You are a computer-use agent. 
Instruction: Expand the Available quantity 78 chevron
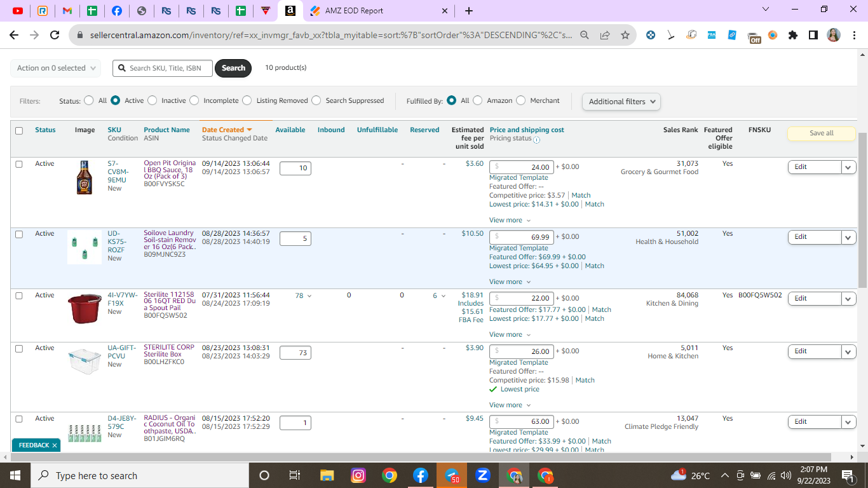[309, 295]
